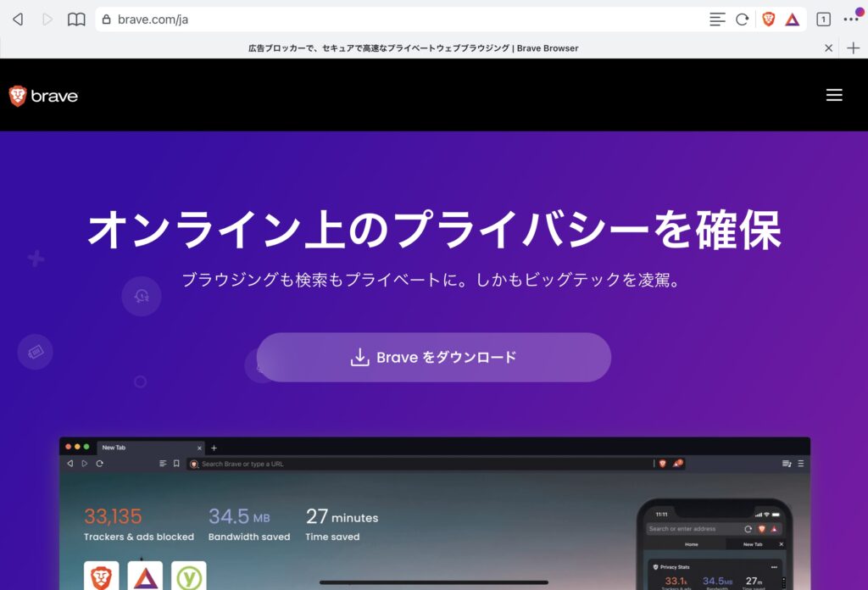Click the BAT triangle tile in mockup

click(145, 576)
